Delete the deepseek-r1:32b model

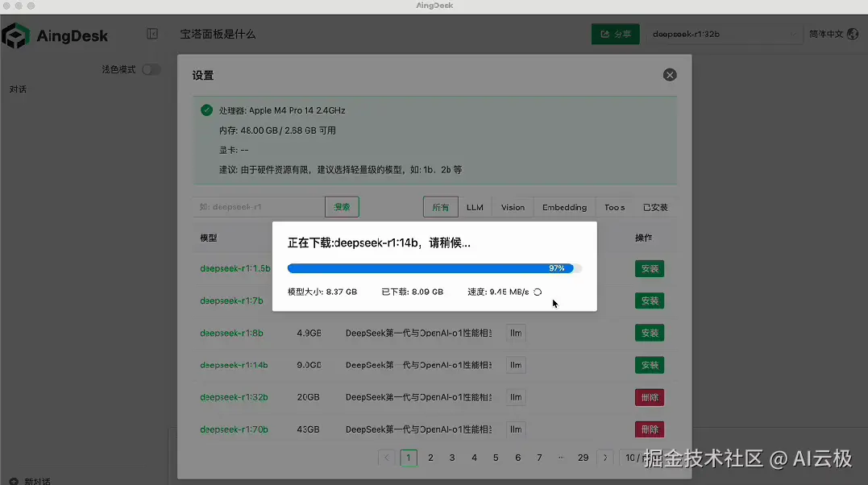pyautogui.click(x=650, y=397)
